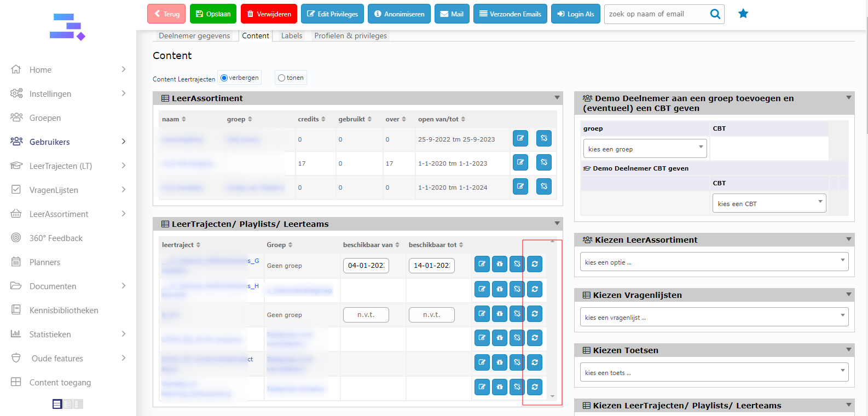Click edit icon in last leertraject row

pyautogui.click(x=482, y=387)
